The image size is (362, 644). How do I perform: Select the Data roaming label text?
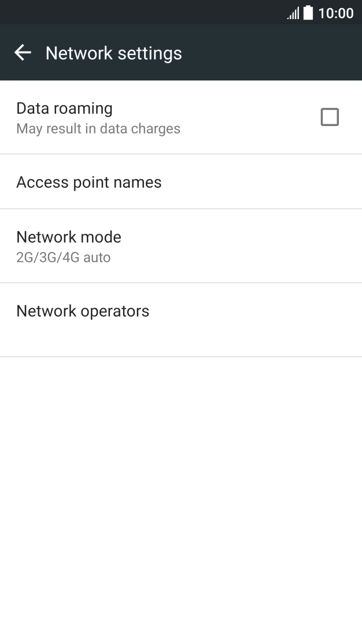coord(65,109)
